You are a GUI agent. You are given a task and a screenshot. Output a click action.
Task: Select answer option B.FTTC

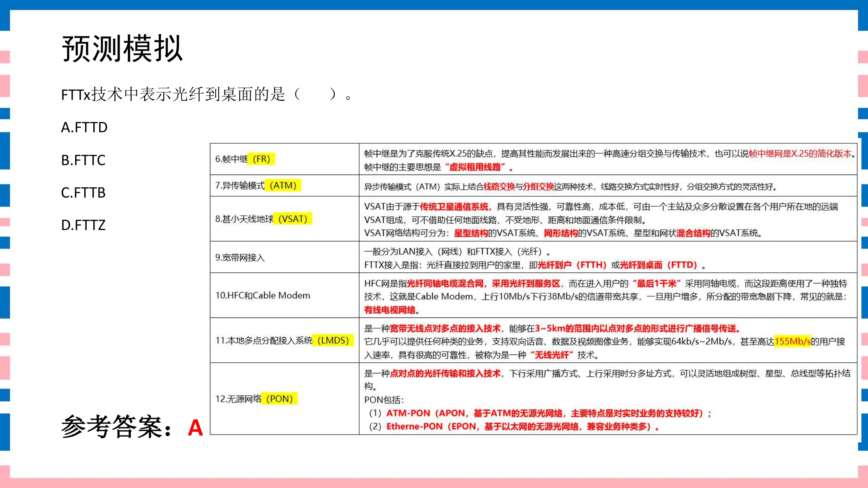pyautogui.click(x=83, y=160)
